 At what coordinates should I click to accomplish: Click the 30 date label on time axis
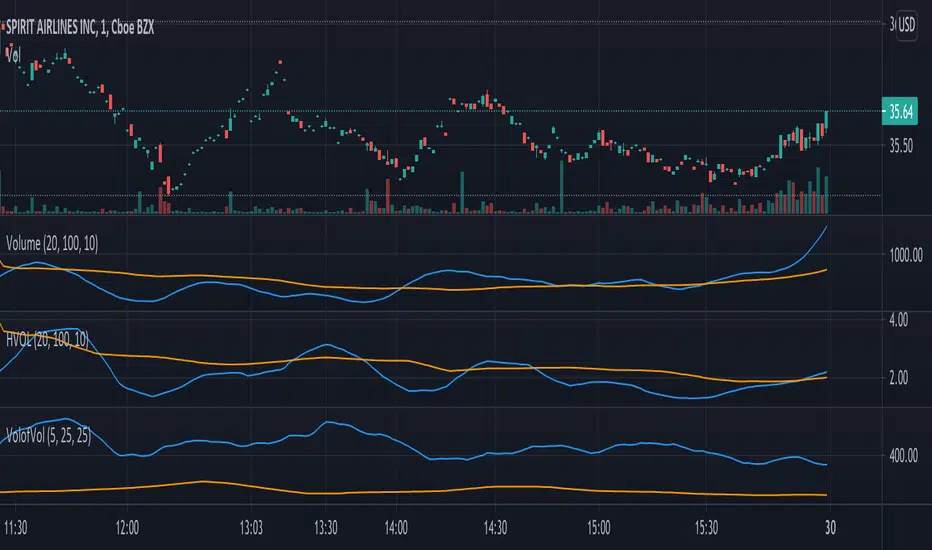click(x=831, y=526)
